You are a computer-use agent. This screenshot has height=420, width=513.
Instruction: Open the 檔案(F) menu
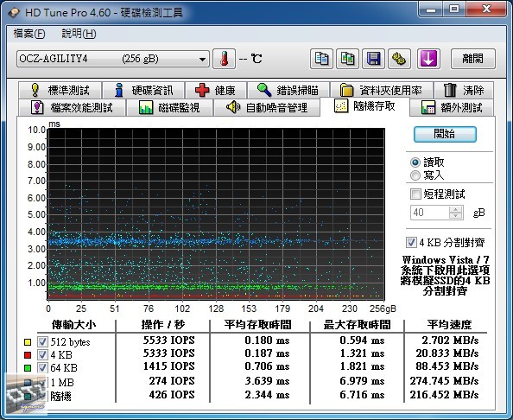(x=29, y=34)
